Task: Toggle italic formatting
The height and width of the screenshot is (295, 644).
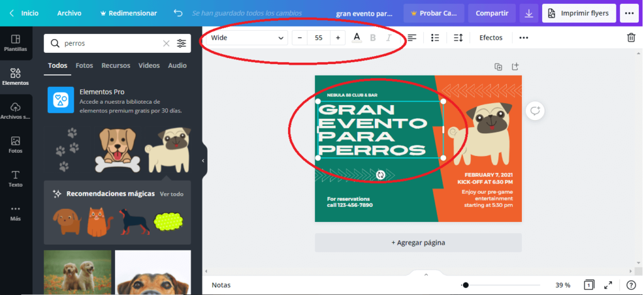Action: point(389,38)
